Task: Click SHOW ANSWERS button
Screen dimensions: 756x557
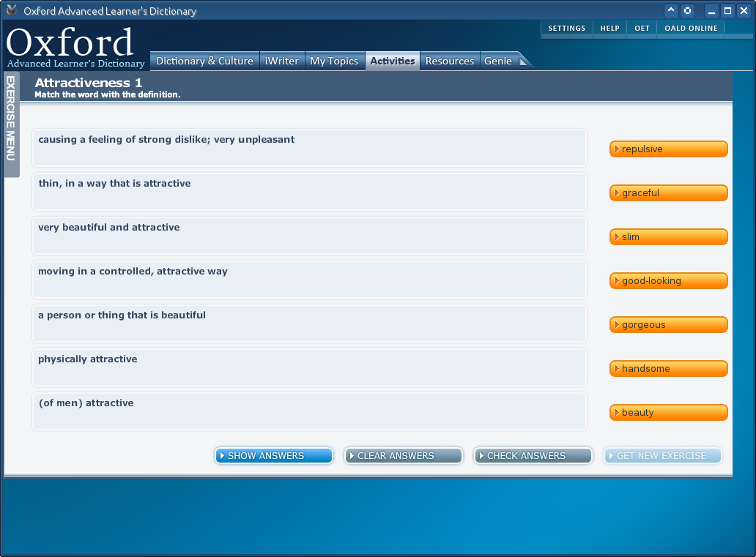Action: coord(274,456)
